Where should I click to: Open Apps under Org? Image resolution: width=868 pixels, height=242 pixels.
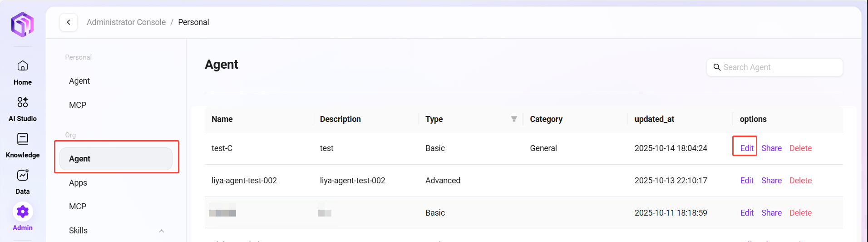[x=78, y=183]
